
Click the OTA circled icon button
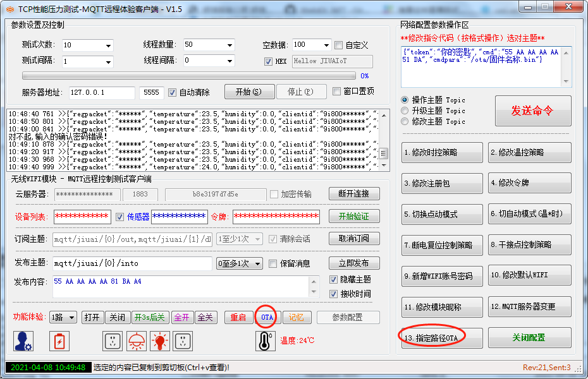coord(267,318)
